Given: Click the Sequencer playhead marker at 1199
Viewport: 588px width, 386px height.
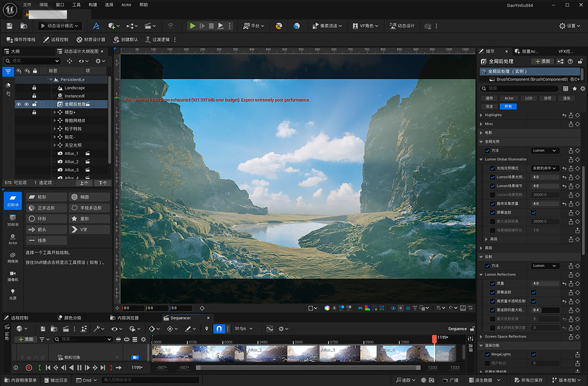Looking at the screenshot, I should (x=434, y=338).
